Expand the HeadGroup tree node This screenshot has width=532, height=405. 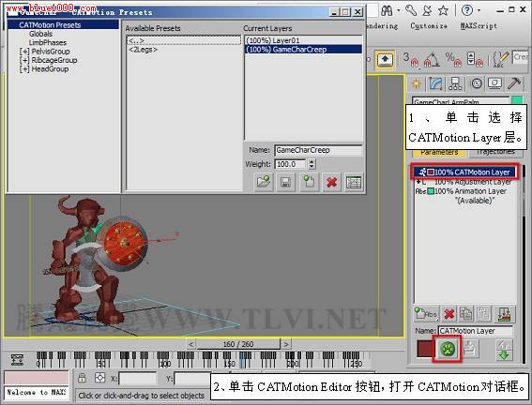click(24, 69)
